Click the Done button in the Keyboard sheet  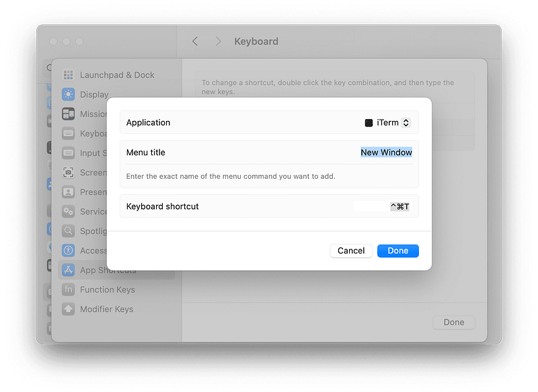pyautogui.click(x=453, y=322)
